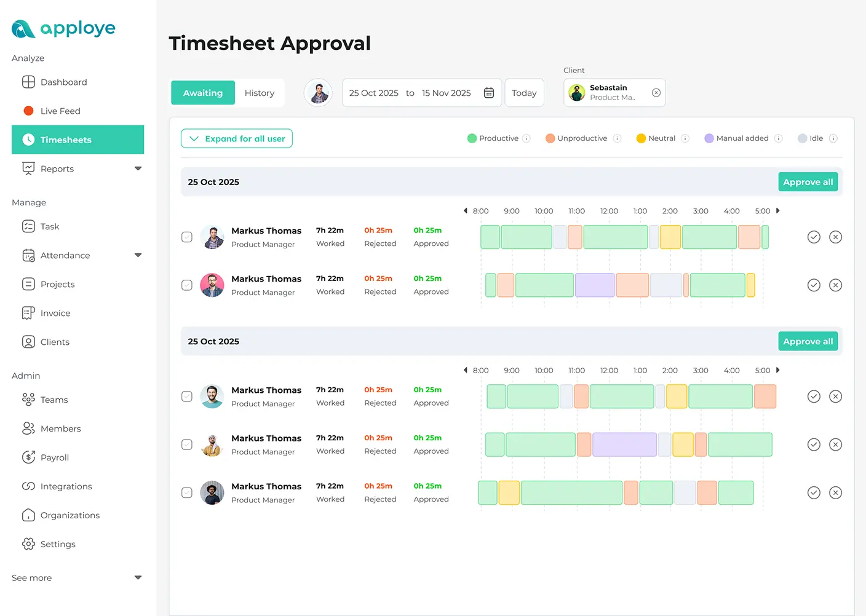Screen dimensions: 866x616
Task: Open the Dashboard from the sidebar
Action: click(x=64, y=82)
